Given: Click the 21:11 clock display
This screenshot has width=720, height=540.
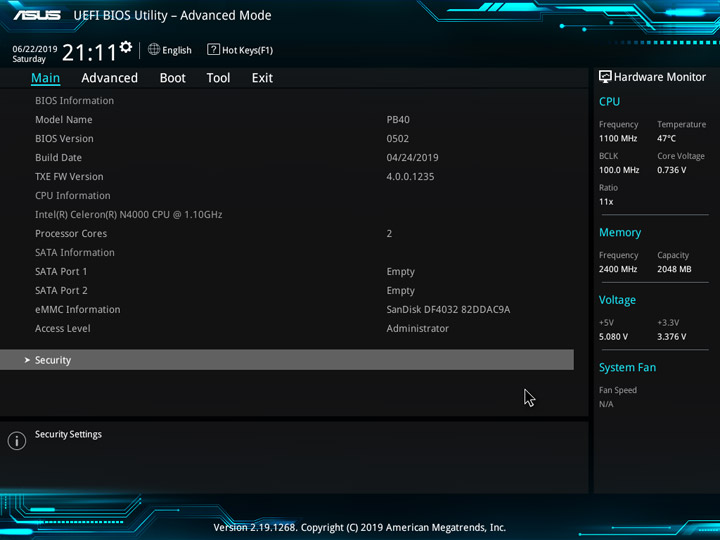Looking at the screenshot, I should (90, 52).
